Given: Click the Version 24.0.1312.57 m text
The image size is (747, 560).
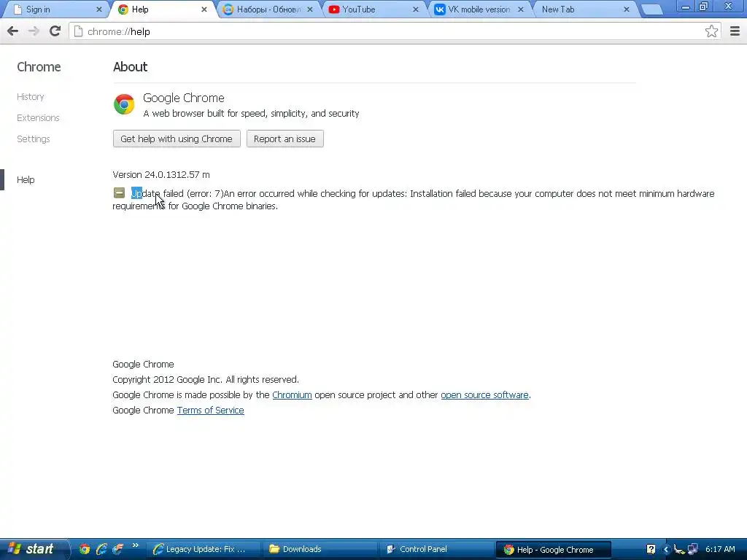Looking at the screenshot, I should pos(161,175).
